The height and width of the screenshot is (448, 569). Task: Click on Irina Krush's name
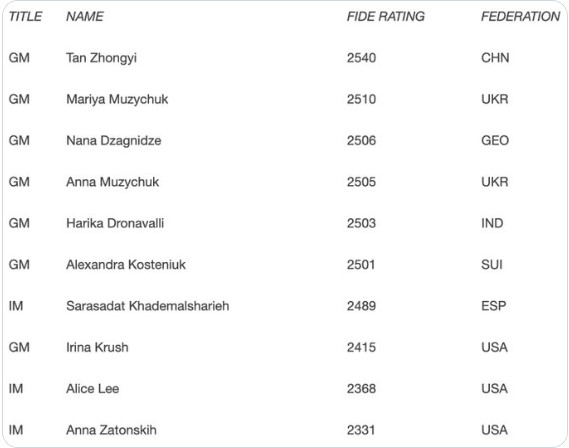97,347
